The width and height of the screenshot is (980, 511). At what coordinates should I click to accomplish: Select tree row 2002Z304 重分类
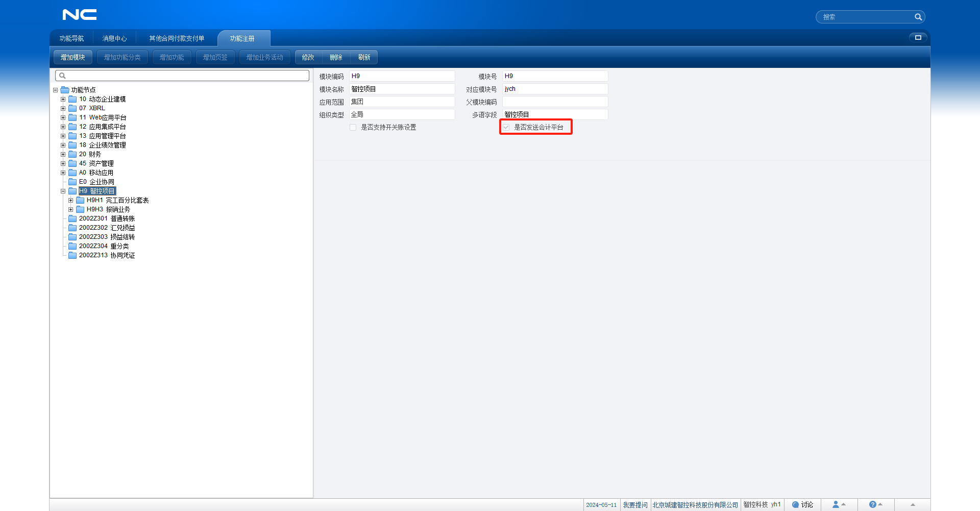point(104,246)
